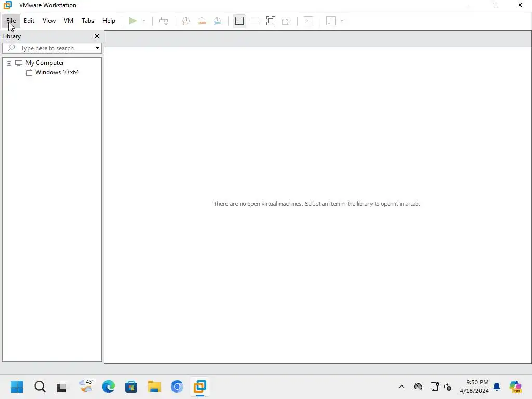The height and width of the screenshot is (399, 532).
Task: Open the View menu
Action: (x=49, y=21)
